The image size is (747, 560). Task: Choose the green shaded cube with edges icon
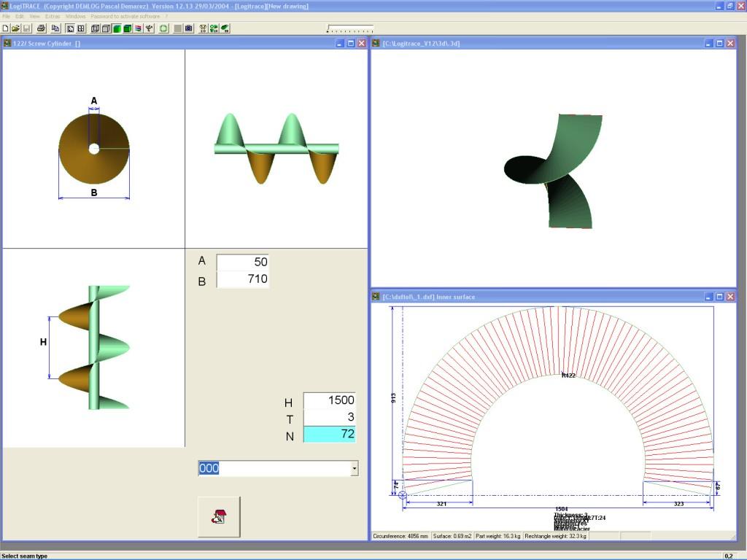click(x=128, y=28)
